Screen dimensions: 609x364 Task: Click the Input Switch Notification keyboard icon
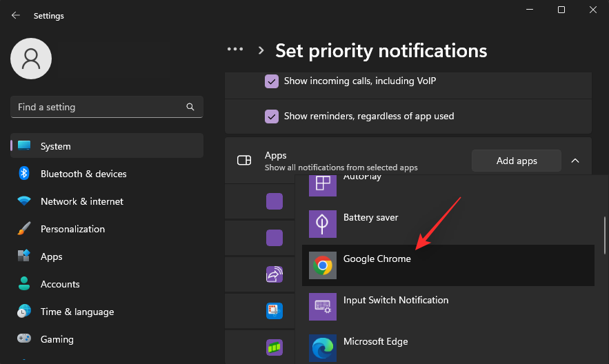click(323, 306)
